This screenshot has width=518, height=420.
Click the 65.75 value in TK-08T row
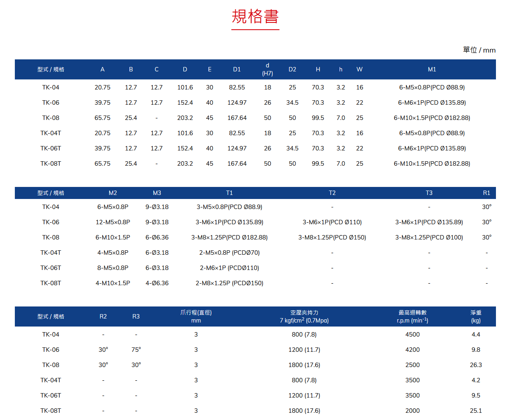[x=103, y=164]
